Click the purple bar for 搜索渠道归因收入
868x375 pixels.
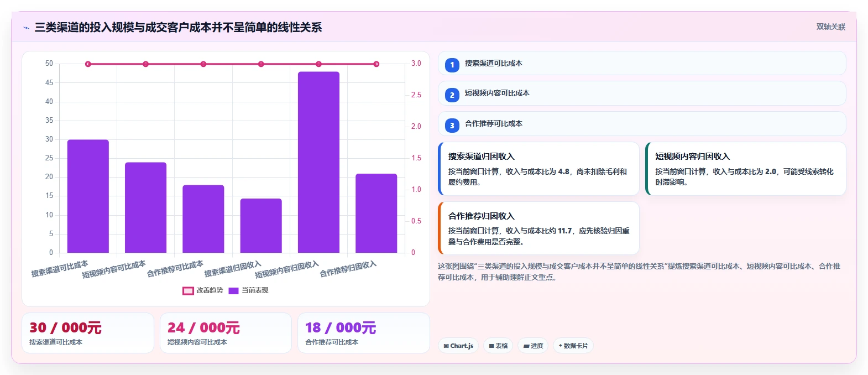point(261,226)
